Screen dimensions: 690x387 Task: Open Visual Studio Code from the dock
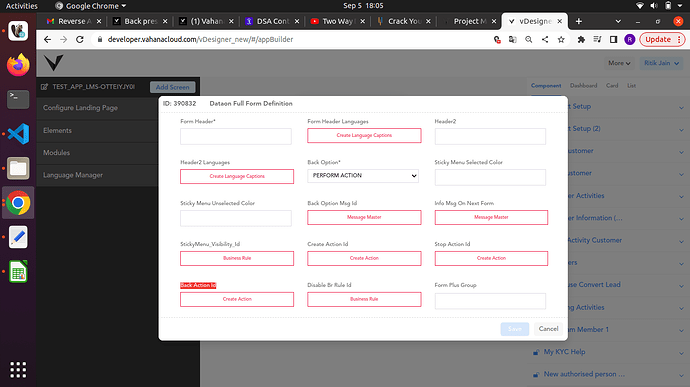tap(18, 134)
